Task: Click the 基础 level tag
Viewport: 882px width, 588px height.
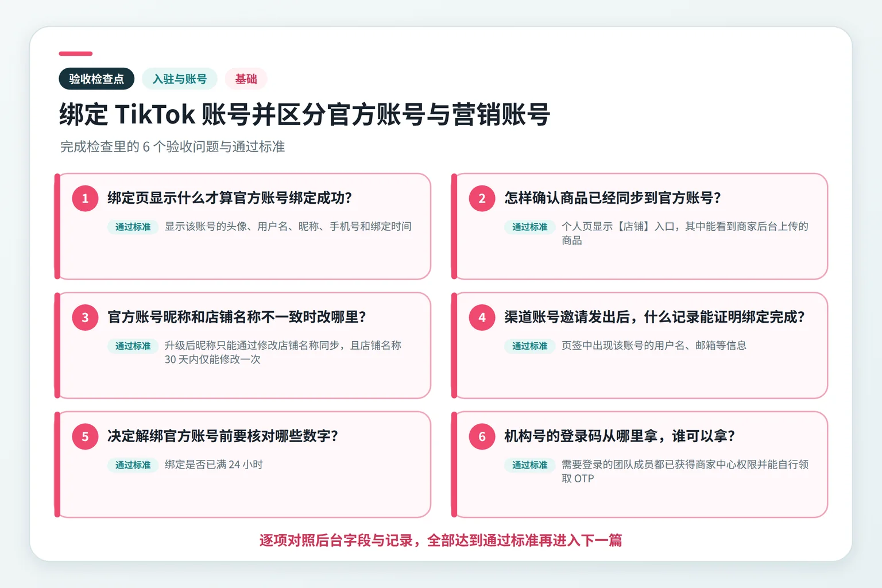Action: click(246, 79)
